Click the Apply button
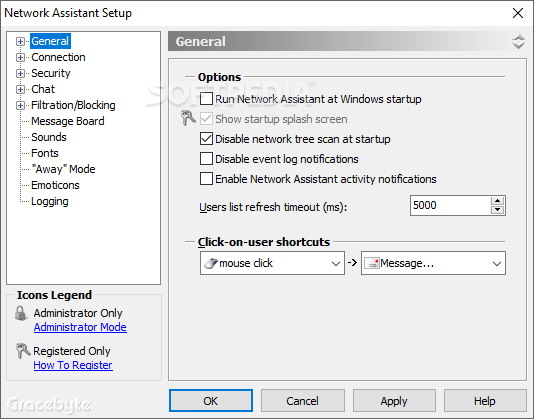Image resolution: width=534 pixels, height=419 pixels. [x=394, y=401]
